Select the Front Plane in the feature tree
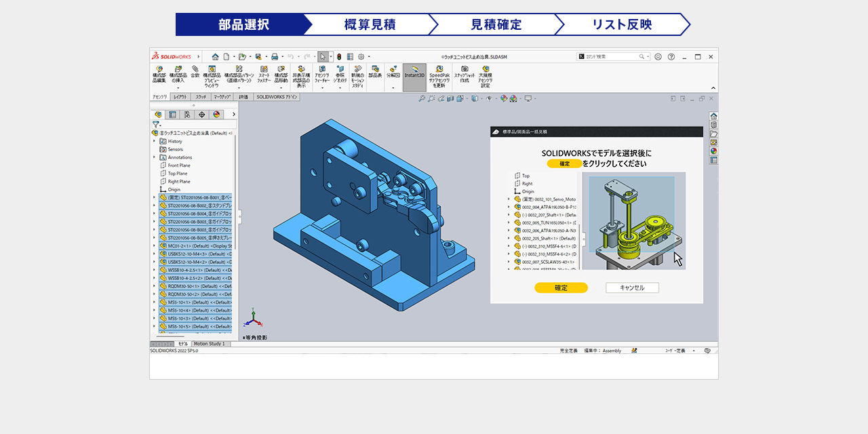 (x=178, y=165)
